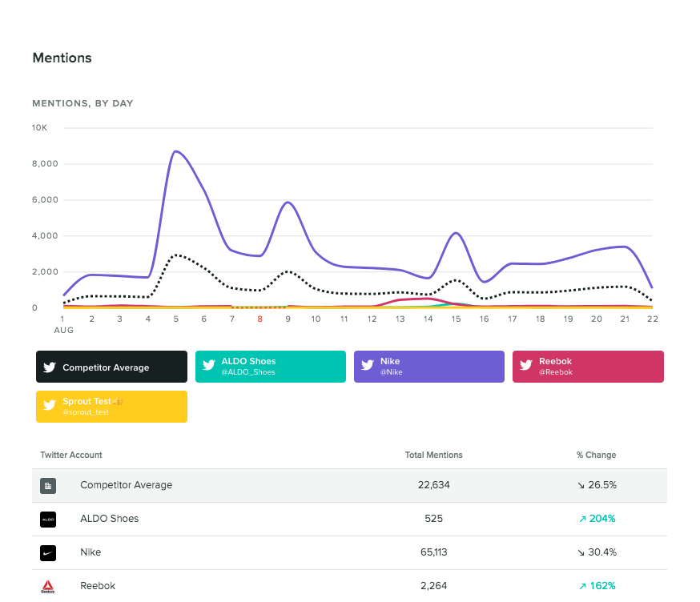This screenshot has width=700, height=602.
Task: Select the ALDO Shoes table row name
Action: tap(110, 519)
